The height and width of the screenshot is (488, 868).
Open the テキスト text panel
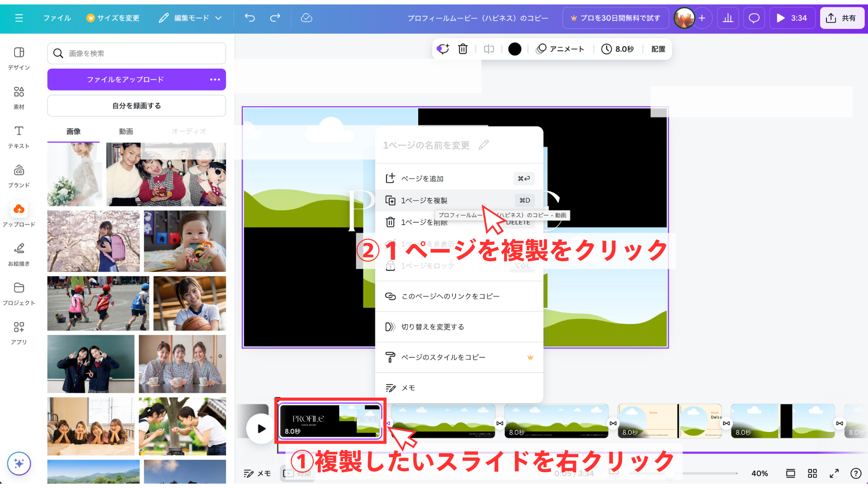(19, 137)
